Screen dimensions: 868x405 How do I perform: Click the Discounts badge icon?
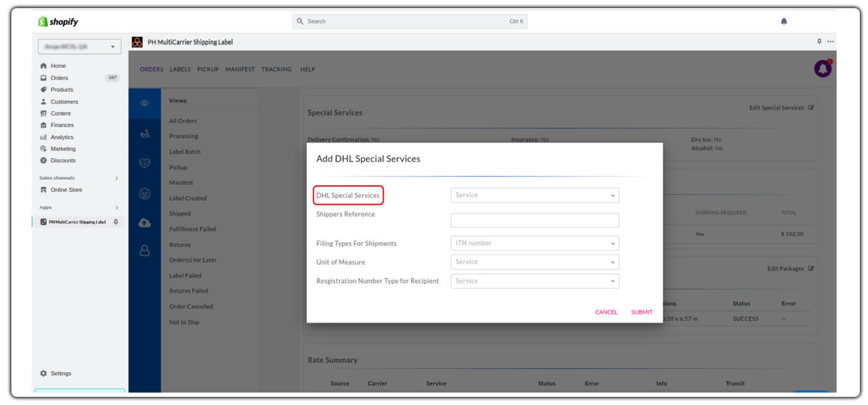pos(43,160)
